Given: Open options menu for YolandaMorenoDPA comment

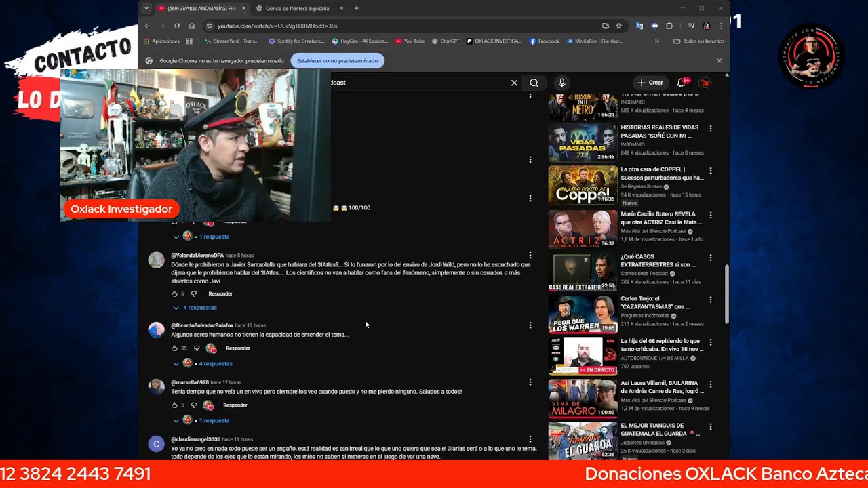Looking at the screenshot, I should (530, 256).
